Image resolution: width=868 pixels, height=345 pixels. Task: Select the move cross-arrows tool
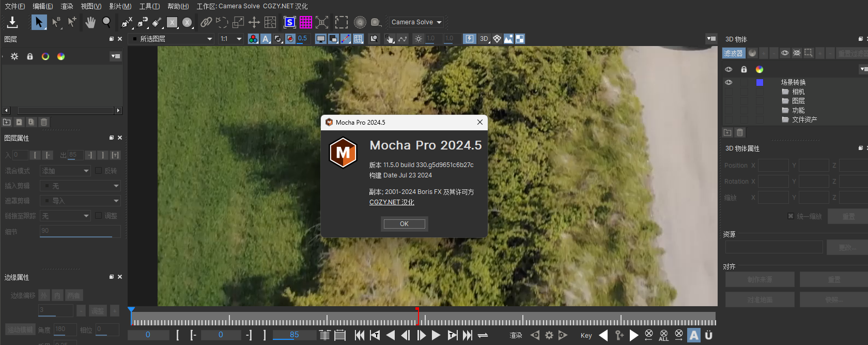point(254,22)
